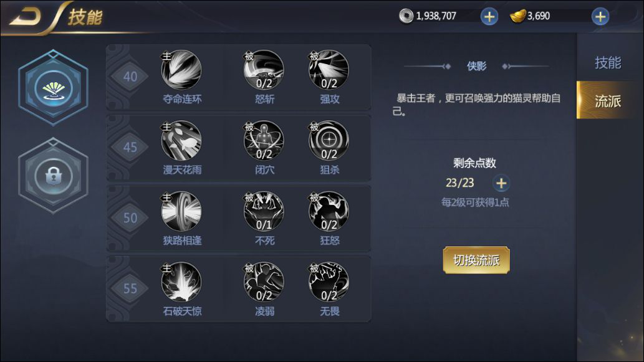This screenshot has height=362, width=644.
Task: Tap the 不死 passive skill icon
Action: [x=264, y=211]
